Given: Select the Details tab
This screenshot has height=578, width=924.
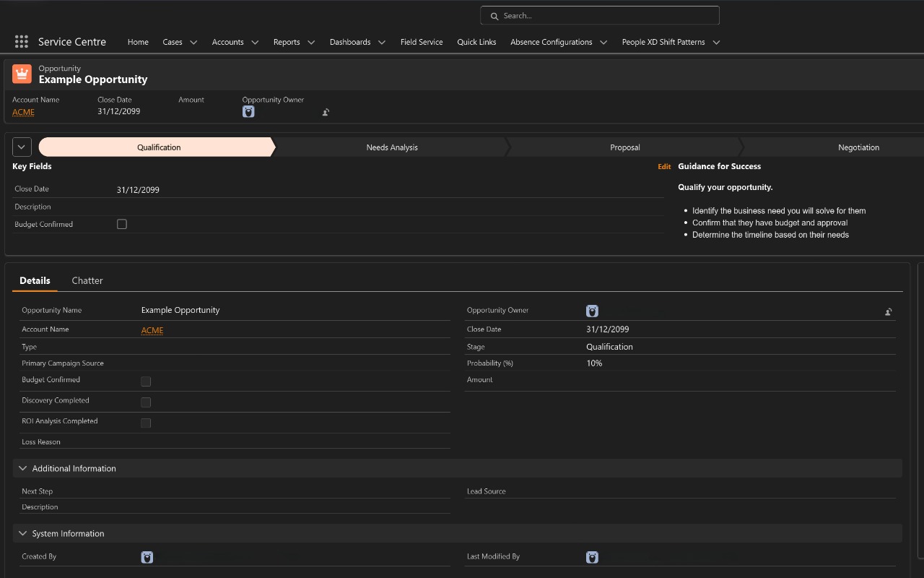Looking at the screenshot, I should coord(35,280).
